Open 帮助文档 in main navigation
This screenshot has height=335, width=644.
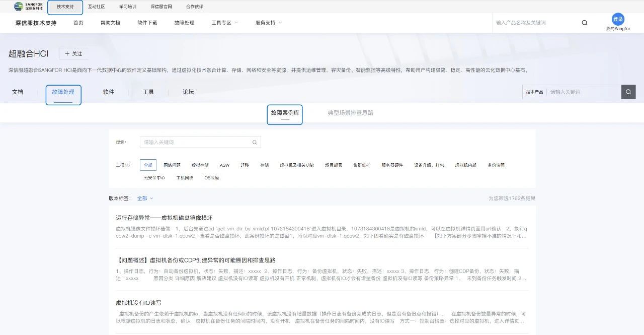[110, 23]
